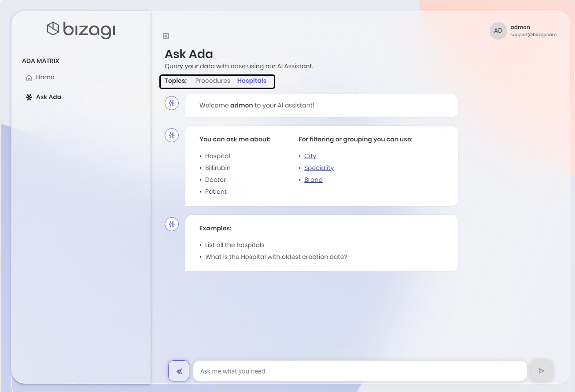The image size is (575, 392).
Task: Click 'For filtering or grouping you can use:' heading
Action: coord(355,139)
